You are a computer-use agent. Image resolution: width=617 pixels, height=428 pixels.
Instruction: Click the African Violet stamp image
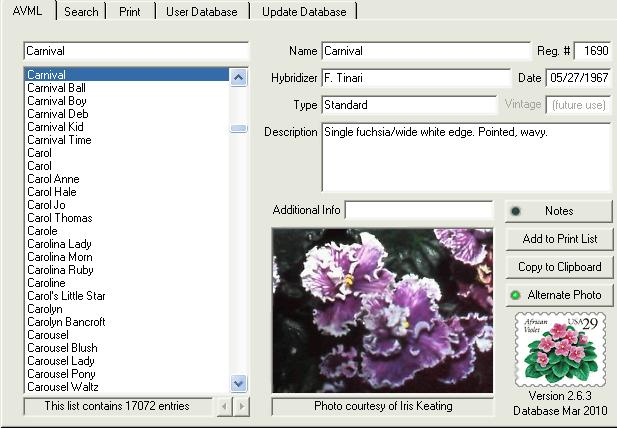pos(560,349)
